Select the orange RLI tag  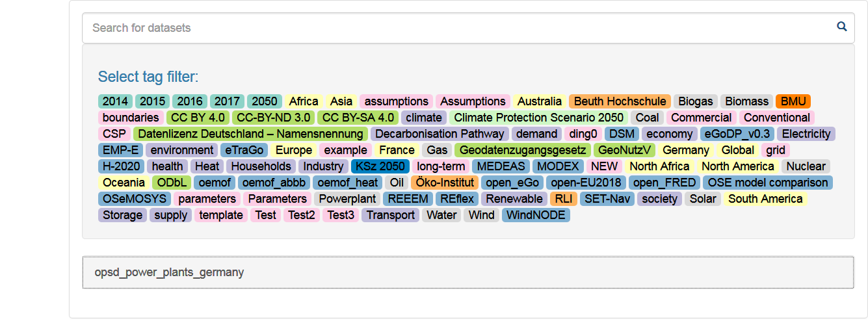[564, 199]
